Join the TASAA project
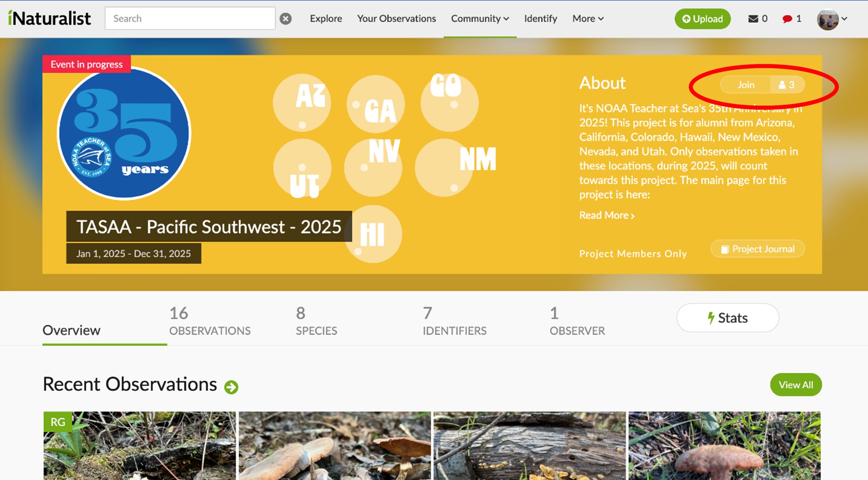 (745, 85)
